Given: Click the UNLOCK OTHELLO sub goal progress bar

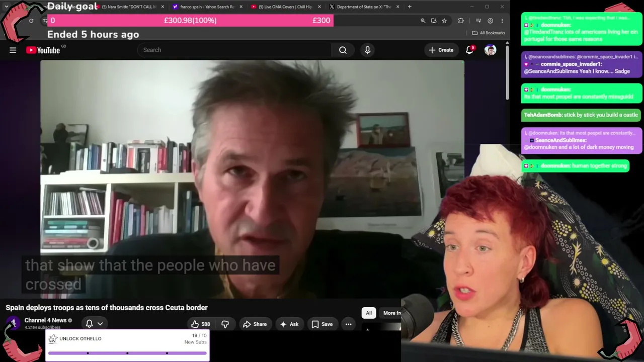Looking at the screenshot, I should [127, 353].
